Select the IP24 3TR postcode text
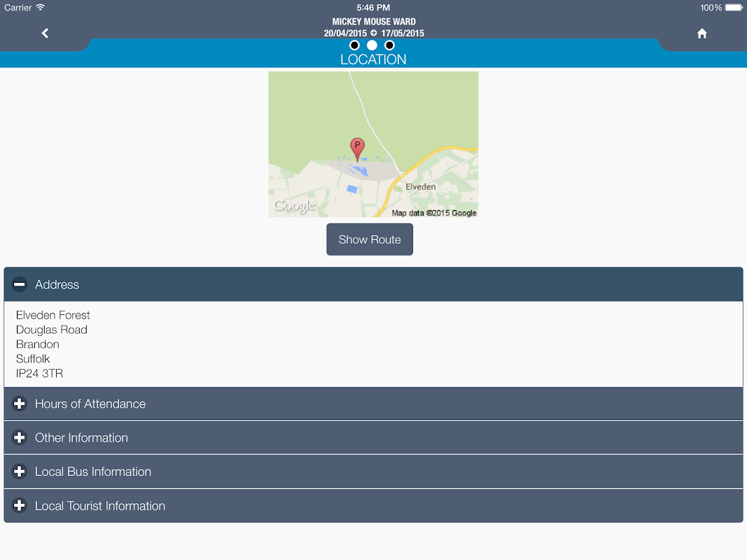Viewport: 747px width, 560px height. coord(39,373)
